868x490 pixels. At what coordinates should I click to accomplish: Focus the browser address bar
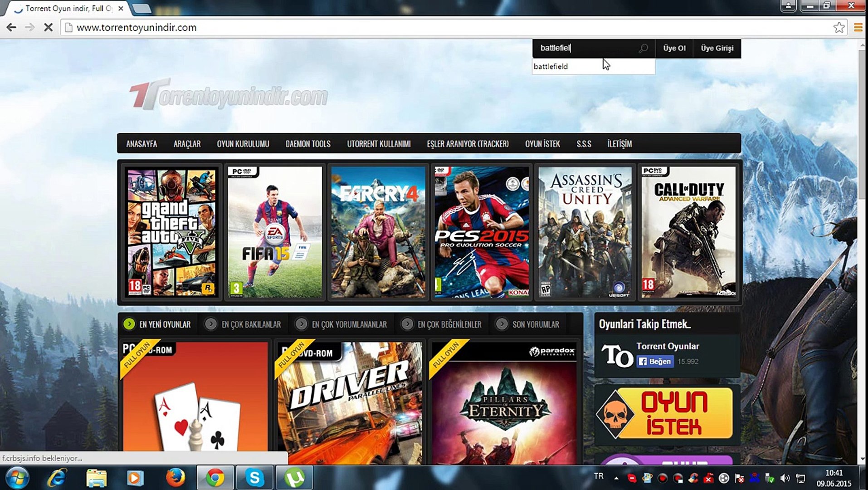454,28
